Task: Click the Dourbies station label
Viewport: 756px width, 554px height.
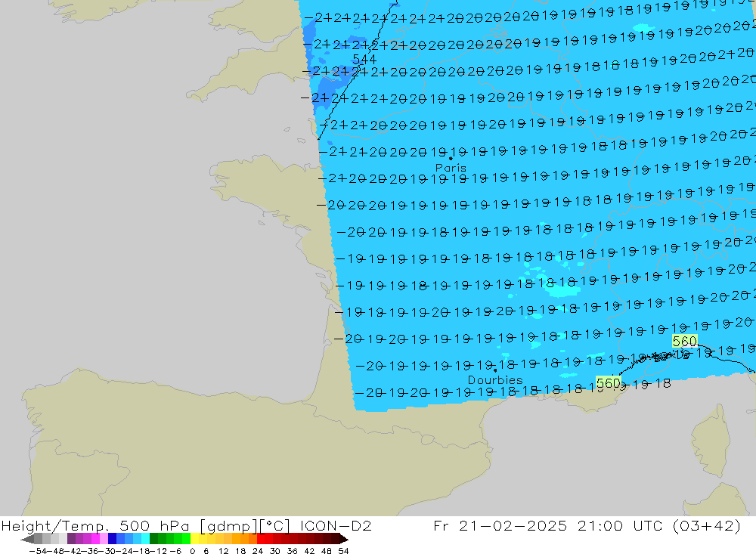Action: point(495,380)
